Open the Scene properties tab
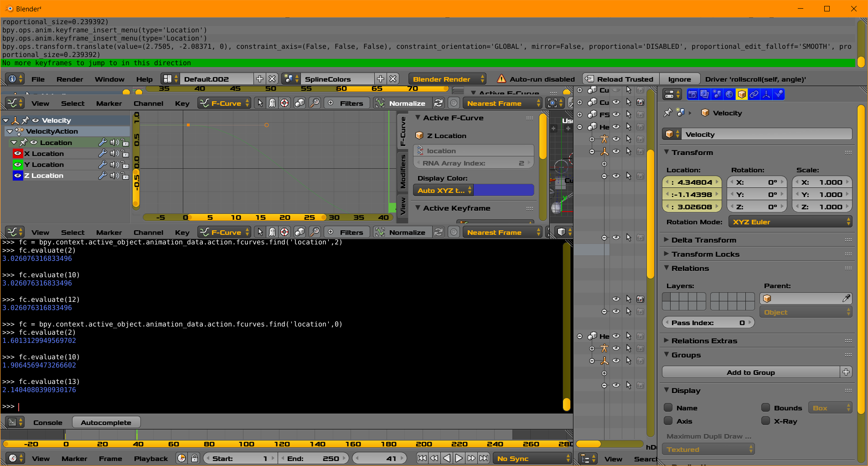868x466 pixels. click(x=717, y=94)
